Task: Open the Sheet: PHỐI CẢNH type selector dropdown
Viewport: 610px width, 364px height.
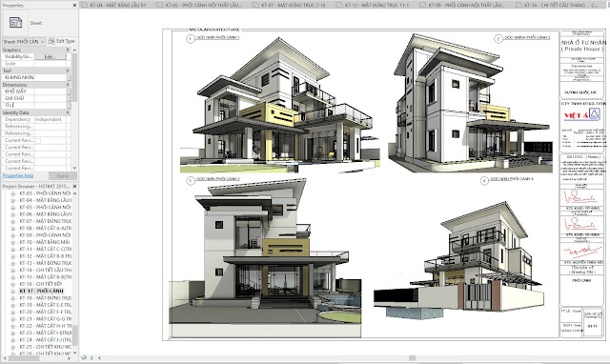Action: click(x=24, y=41)
